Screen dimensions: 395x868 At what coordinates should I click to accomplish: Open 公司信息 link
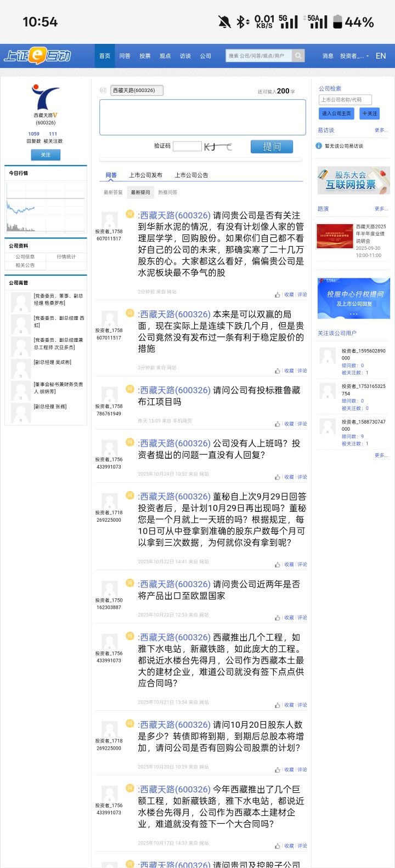point(25,256)
